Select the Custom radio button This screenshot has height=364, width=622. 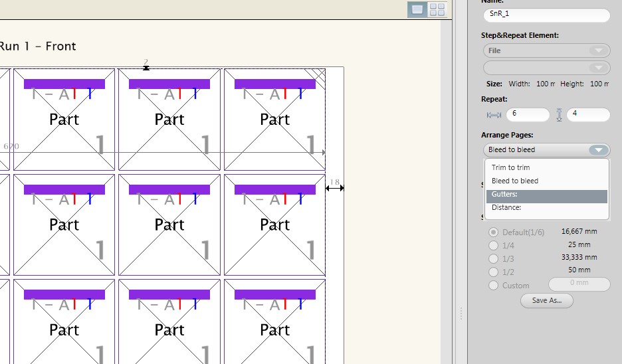point(493,285)
